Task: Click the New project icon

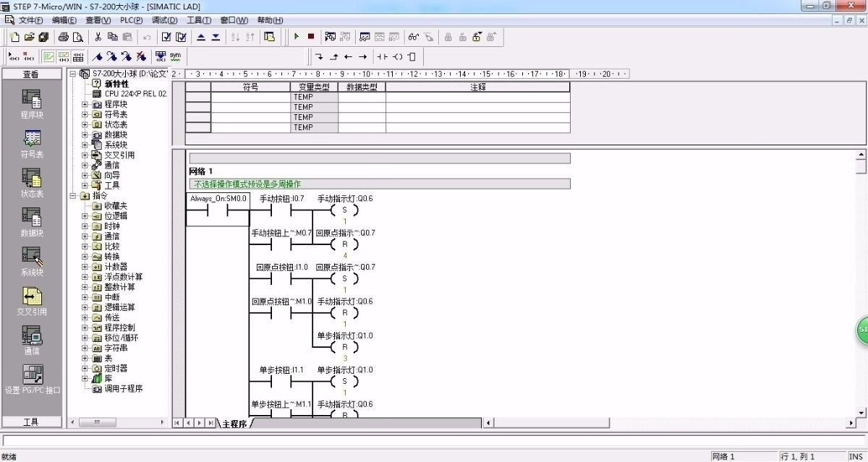Action: [14, 37]
